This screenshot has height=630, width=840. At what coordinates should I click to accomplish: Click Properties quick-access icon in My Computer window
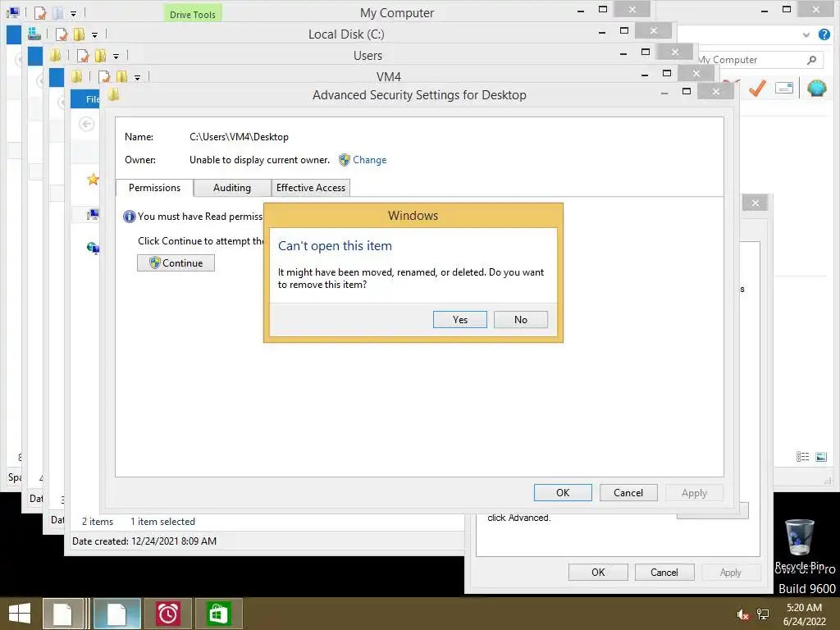(x=39, y=13)
